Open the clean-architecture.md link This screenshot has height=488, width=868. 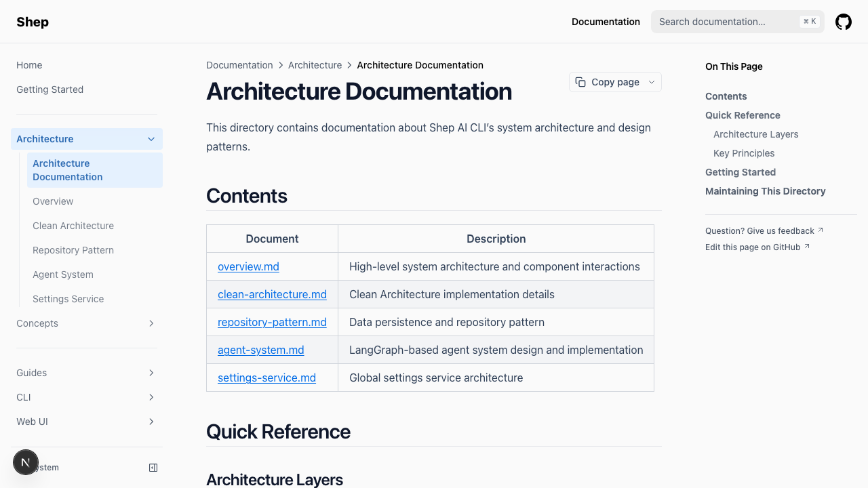point(272,294)
